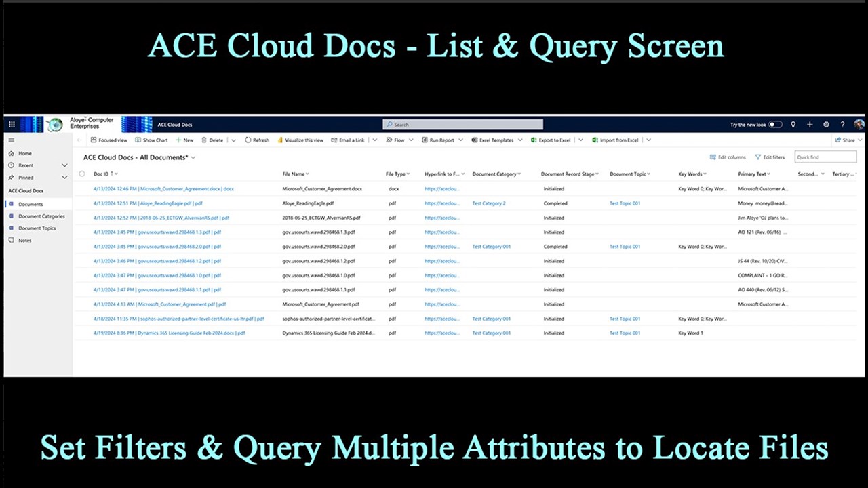Click Edit columns
868x488 pixels.
tap(728, 157)
